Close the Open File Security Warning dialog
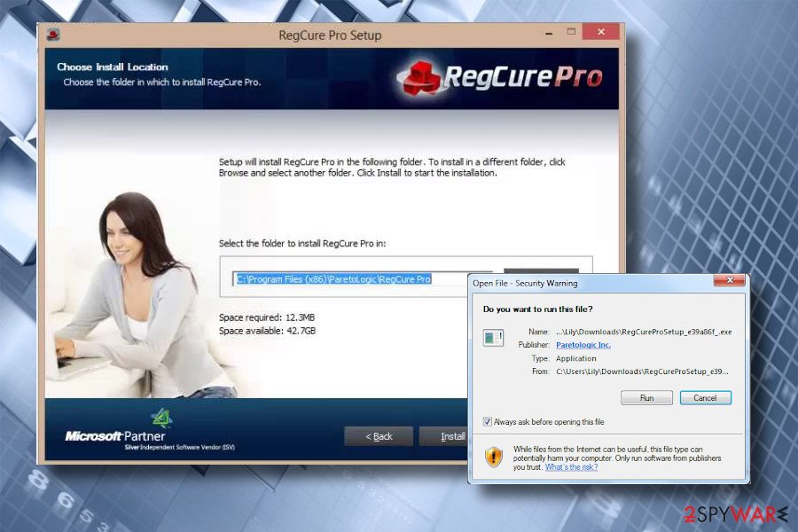Viewport: 798px width, 532px height. (x=730, y=280)
